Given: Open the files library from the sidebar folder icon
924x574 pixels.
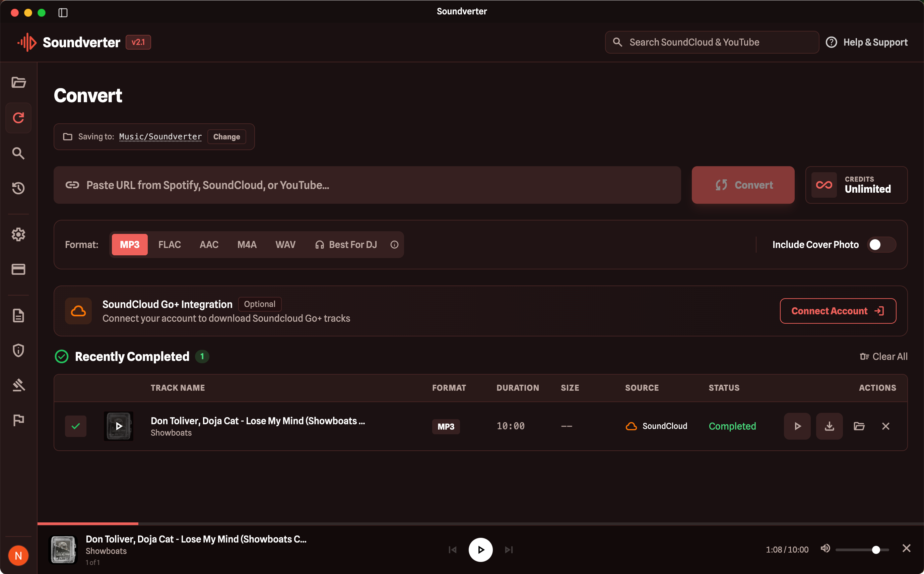Looking at the screenshot, I should [18, 82].
